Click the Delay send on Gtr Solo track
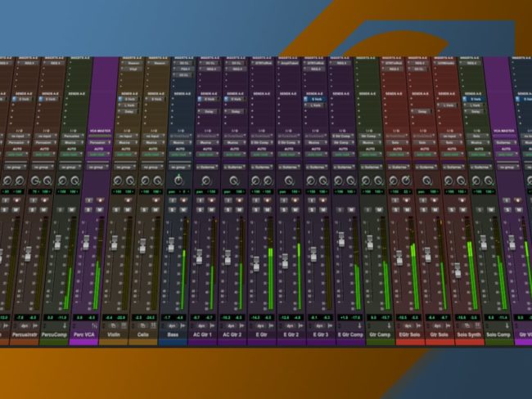This screenshot has height=399, width=532. [422, 111]
